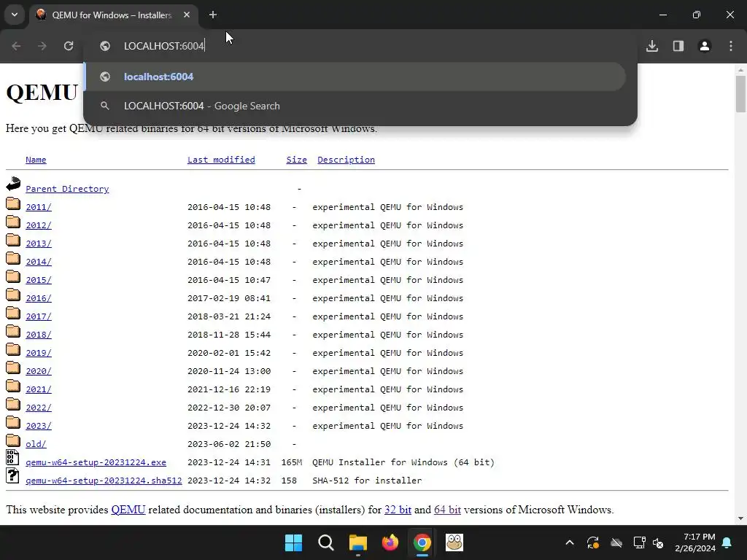Open a new browser tab
Screen dimensions: 747x560
213,15
